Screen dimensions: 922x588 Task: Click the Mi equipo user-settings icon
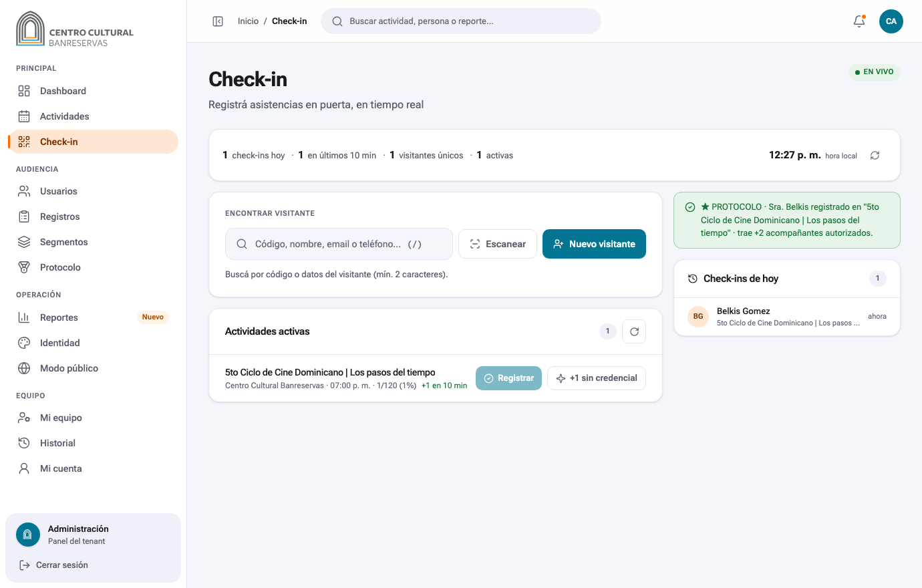coord(24,418)
